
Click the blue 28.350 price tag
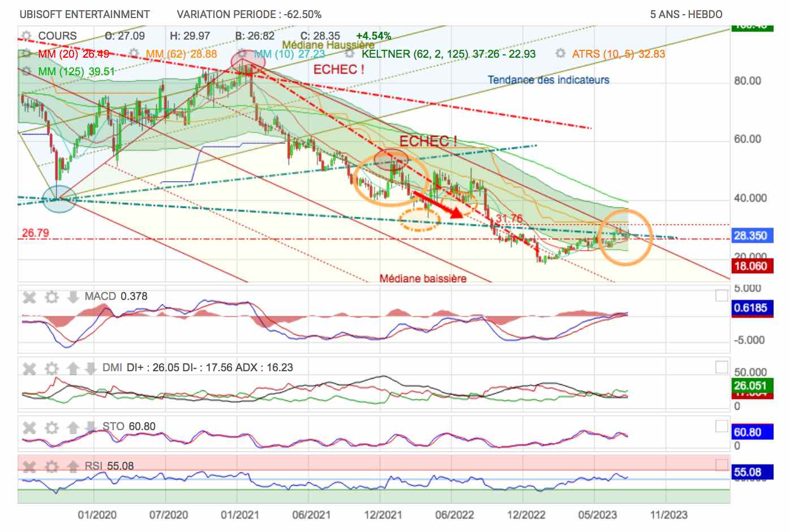(752, 235)
